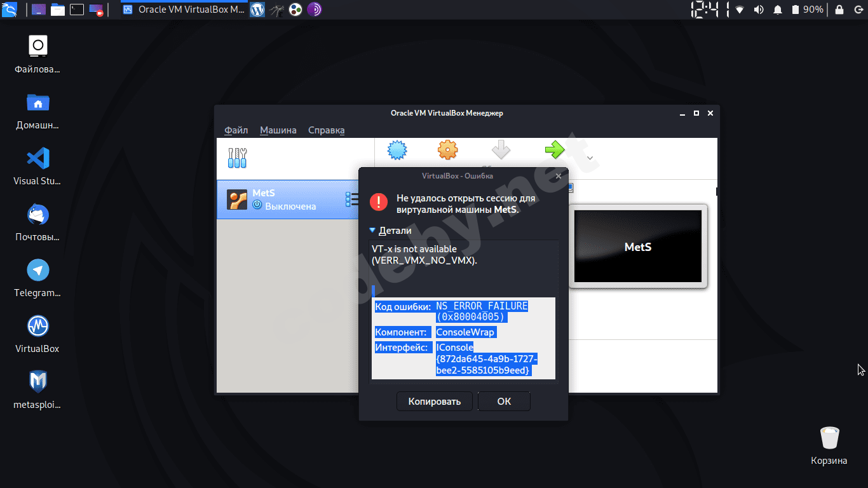Open the Файл menu in VirtualBox Manager
The height and width of the screenshot is (488, 868).
pyautogui.click(x=236, y=130)
